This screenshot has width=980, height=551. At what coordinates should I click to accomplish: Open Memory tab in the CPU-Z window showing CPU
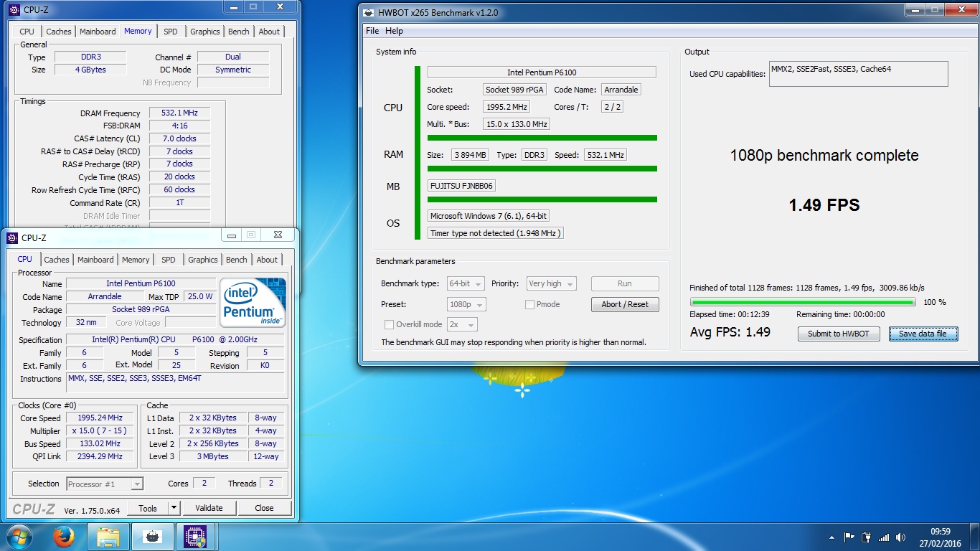pos(136,260)
